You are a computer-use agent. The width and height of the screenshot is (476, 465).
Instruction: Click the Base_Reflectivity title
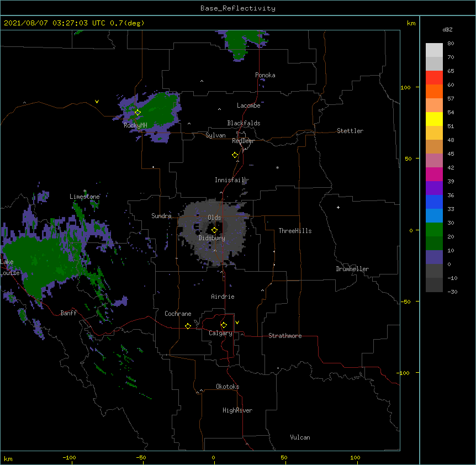[238, 8]
